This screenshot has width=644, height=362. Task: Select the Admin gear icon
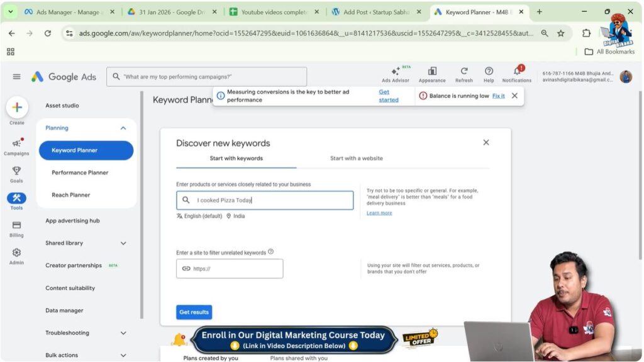click(17, 252)
